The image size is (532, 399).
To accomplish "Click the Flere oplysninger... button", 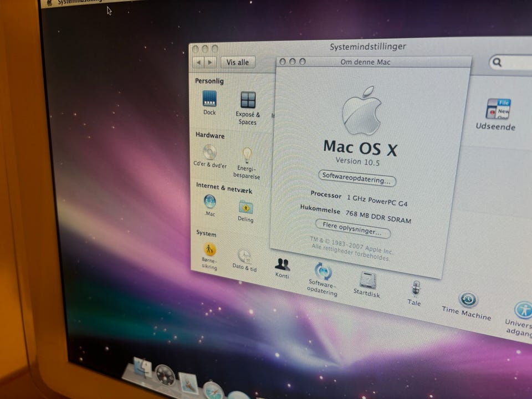I will point(352,228).
